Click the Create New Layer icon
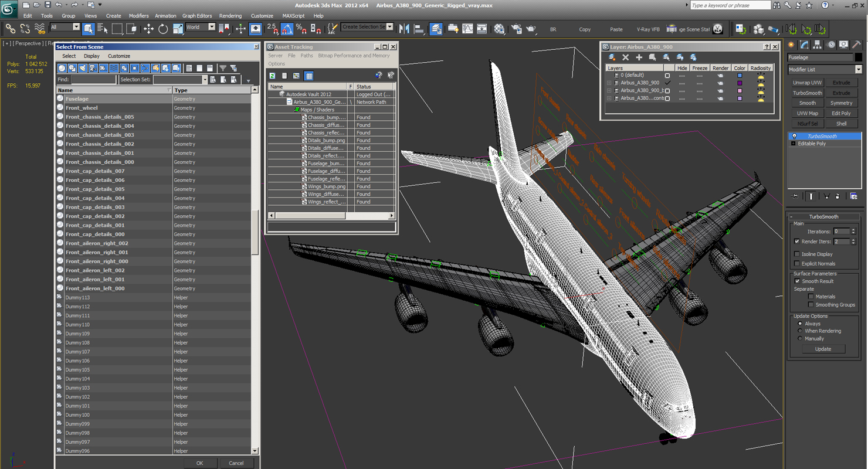Viewport: 868px width, 469px height. (x=612, y=57)
